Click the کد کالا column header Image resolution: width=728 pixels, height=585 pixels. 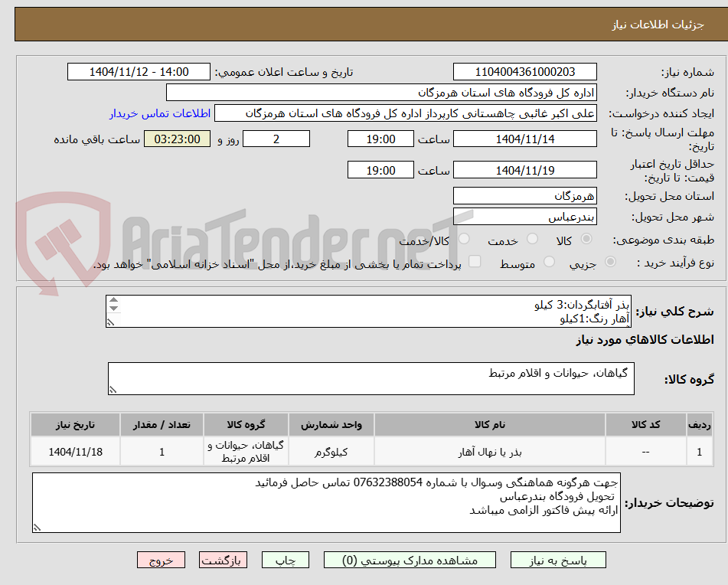pos(646,425)
